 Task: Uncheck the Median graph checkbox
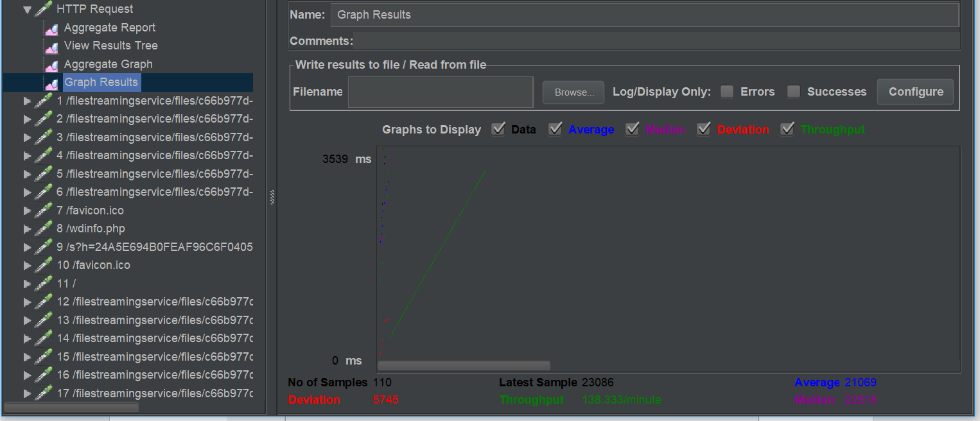click(x=633, y=129)
